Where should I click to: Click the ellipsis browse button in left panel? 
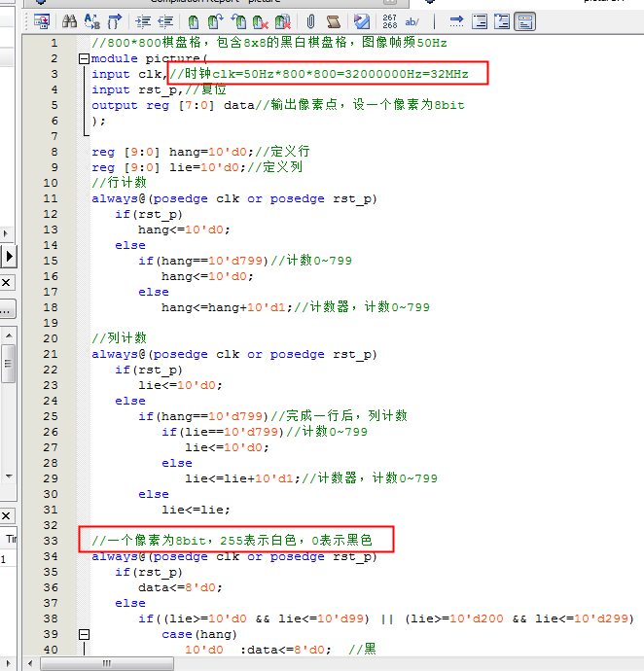(x=7, y=309)
